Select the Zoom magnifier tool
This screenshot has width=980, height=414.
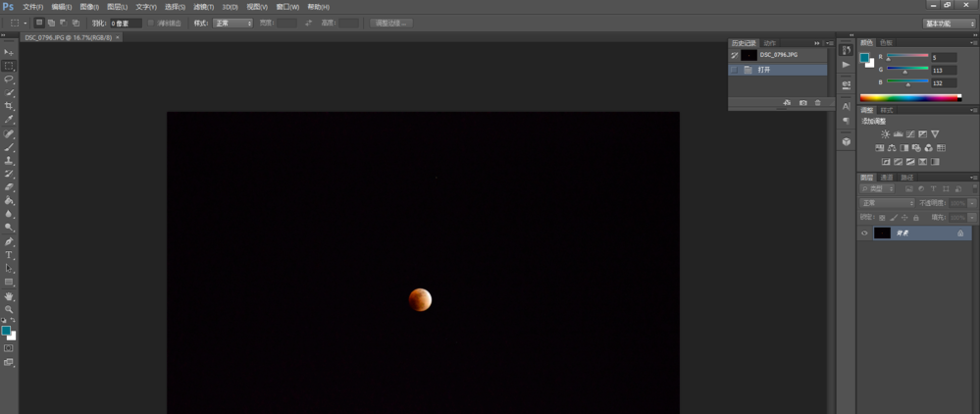coord(9,308)
